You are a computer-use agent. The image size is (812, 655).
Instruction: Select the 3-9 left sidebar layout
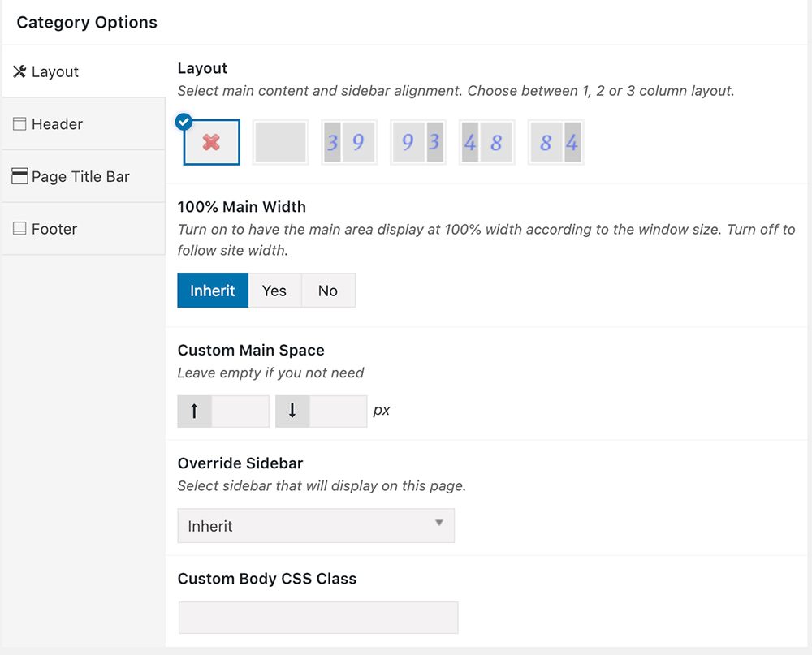[349, 143]
